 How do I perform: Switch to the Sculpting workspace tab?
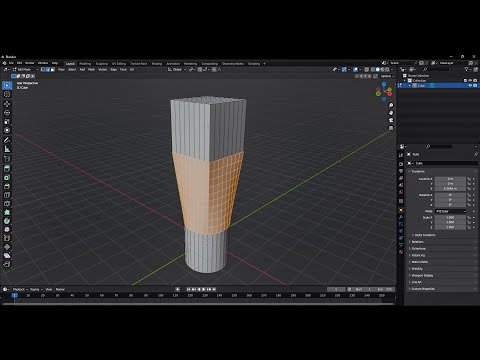102,63
